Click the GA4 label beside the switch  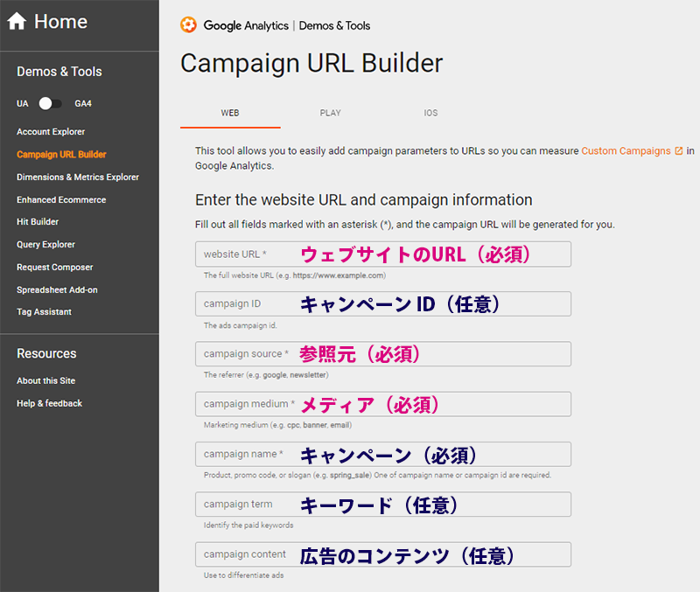click(83, 103)
